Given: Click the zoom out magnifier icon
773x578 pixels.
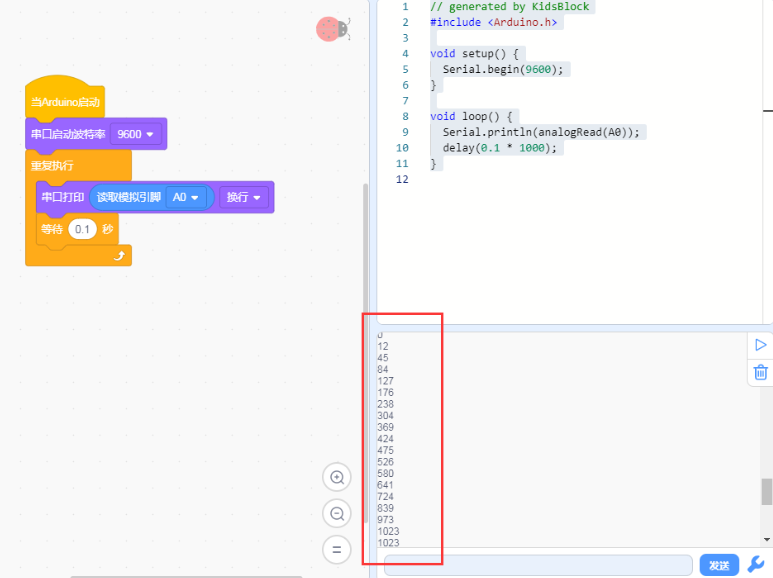Looking at the screenshot, I should (x=337, y=513).
